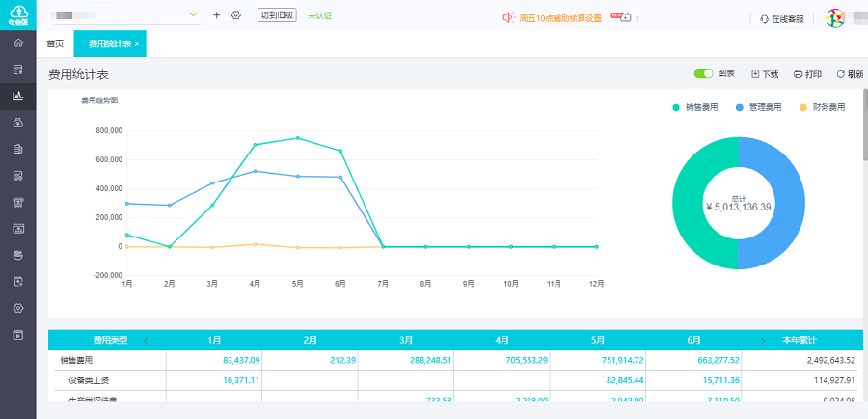Screen dimensions: 868x419
Task: Expand the company selector dropdown arrow
Action: tap(194, 14)
